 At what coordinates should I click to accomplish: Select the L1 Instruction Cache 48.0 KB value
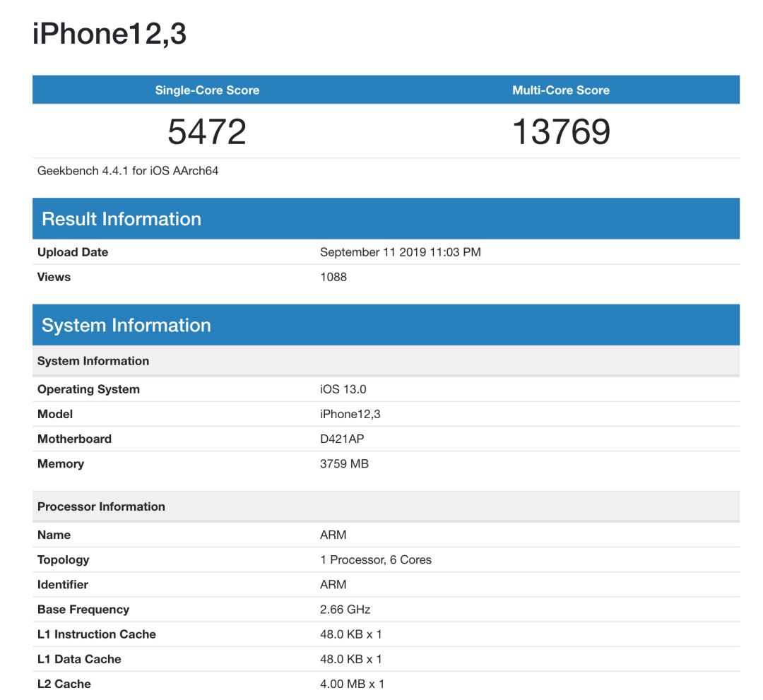pos(351,634)
